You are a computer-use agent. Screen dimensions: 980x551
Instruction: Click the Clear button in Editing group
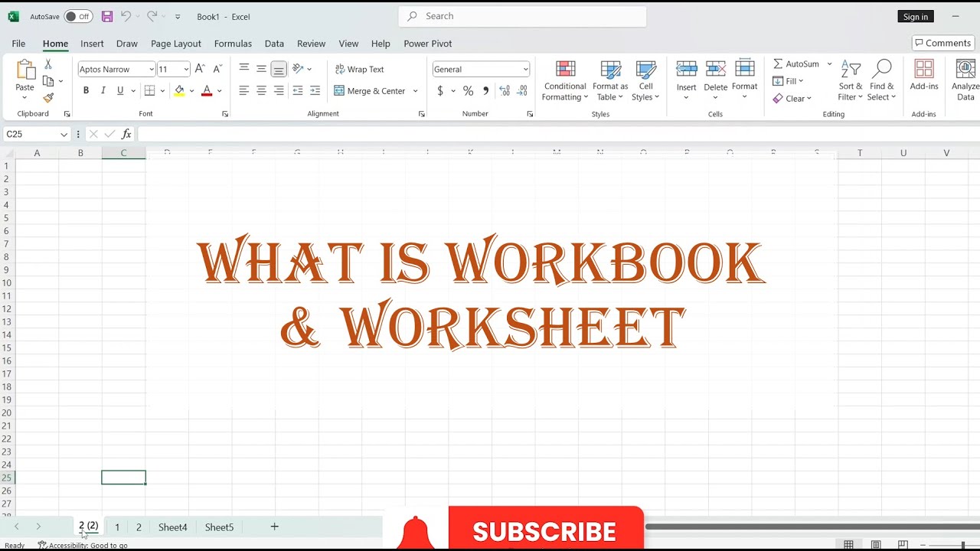tap(792, 98)
